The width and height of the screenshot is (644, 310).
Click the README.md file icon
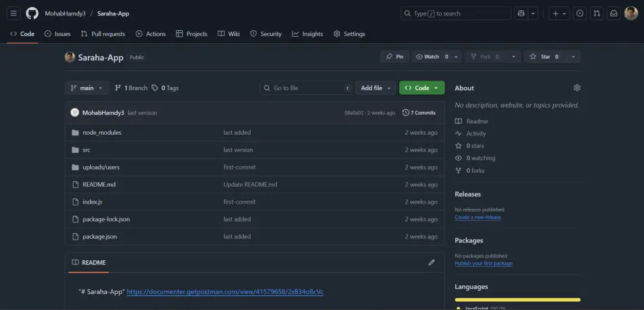75,184
